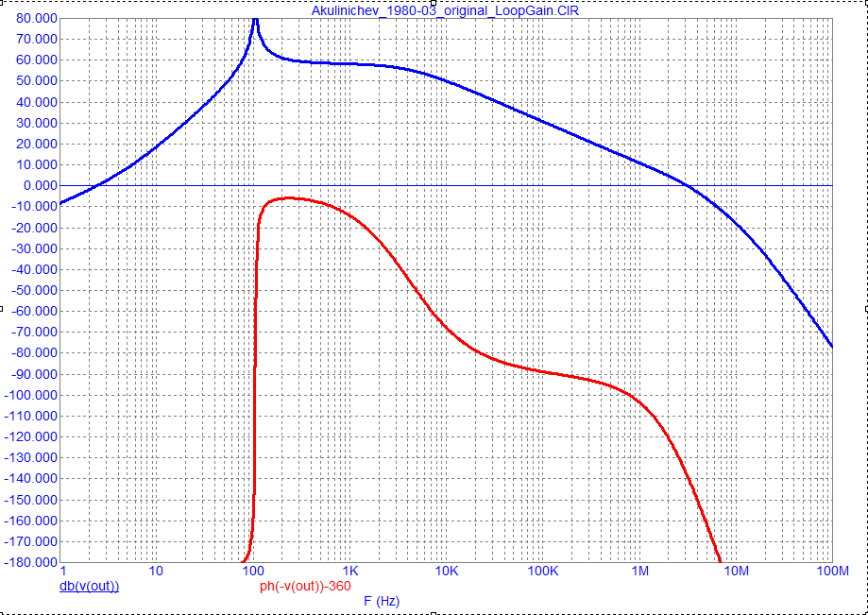
Task: Click the 100 frequency axis label
Action: 253,571
